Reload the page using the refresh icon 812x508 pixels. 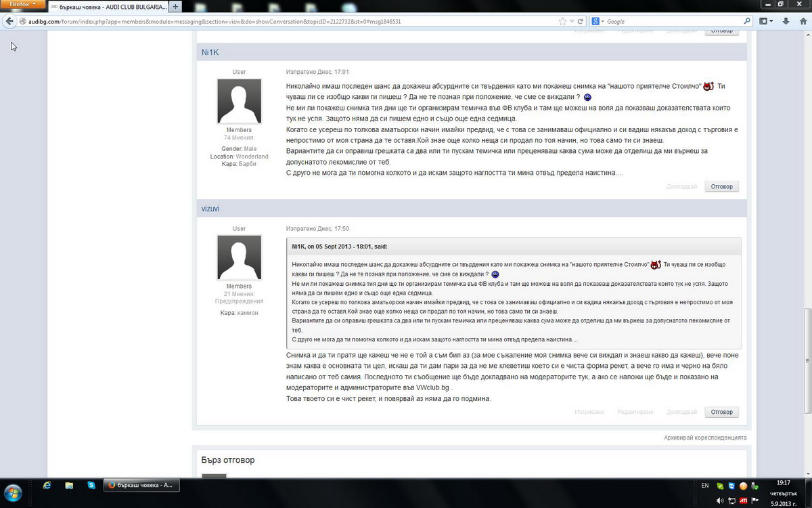click(x=581, y=21)
